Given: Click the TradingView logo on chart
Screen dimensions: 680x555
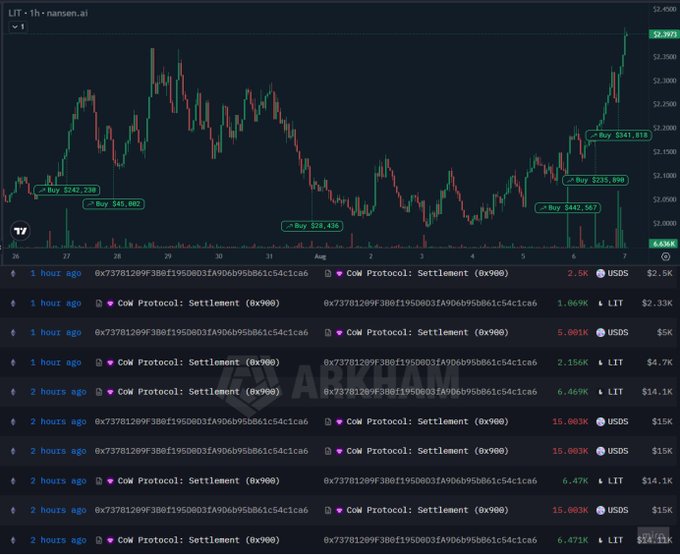Looking at the screenshot, I should [x=20, y=231].
